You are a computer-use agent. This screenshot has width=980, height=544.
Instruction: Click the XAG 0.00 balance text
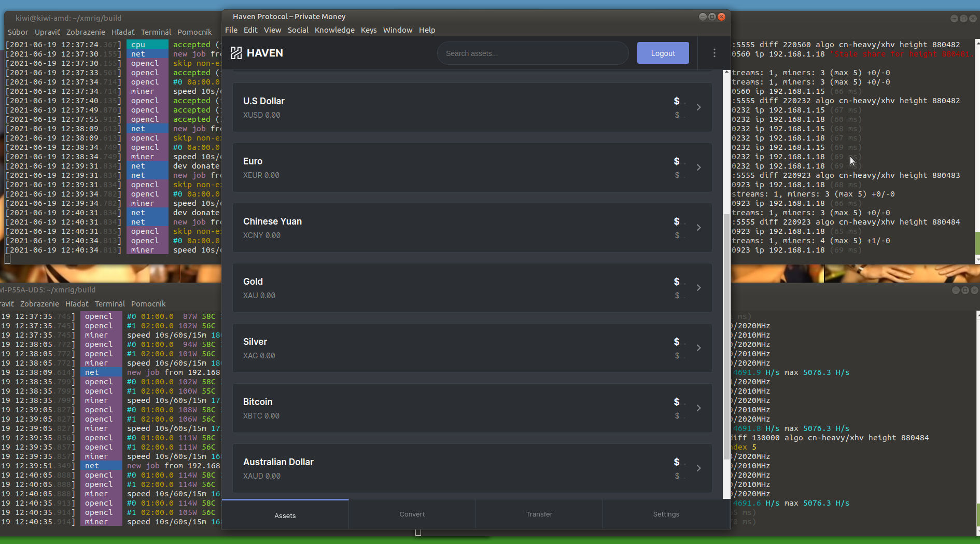(x=259, y=356)
